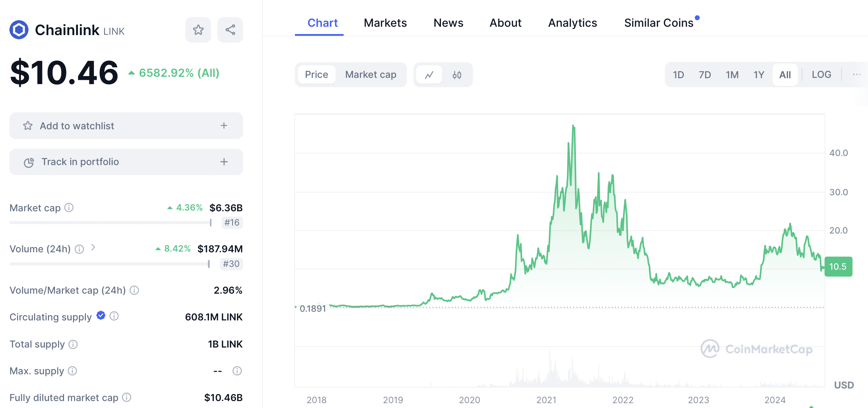This screenshot has height=408, width=868.
Task: Switch to candlestick chart view icon
Action: [x=457, y=75]
